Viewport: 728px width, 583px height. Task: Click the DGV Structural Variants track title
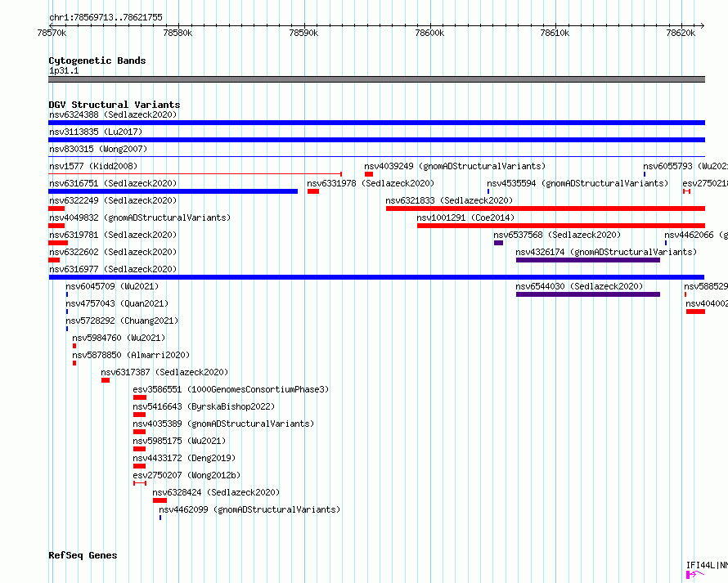point(115,105)
